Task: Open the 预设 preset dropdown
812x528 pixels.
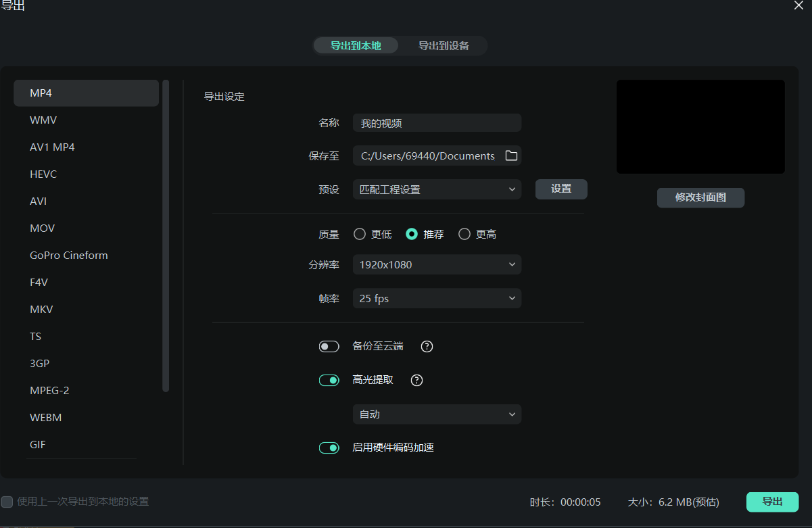Action: click(436, 189)
